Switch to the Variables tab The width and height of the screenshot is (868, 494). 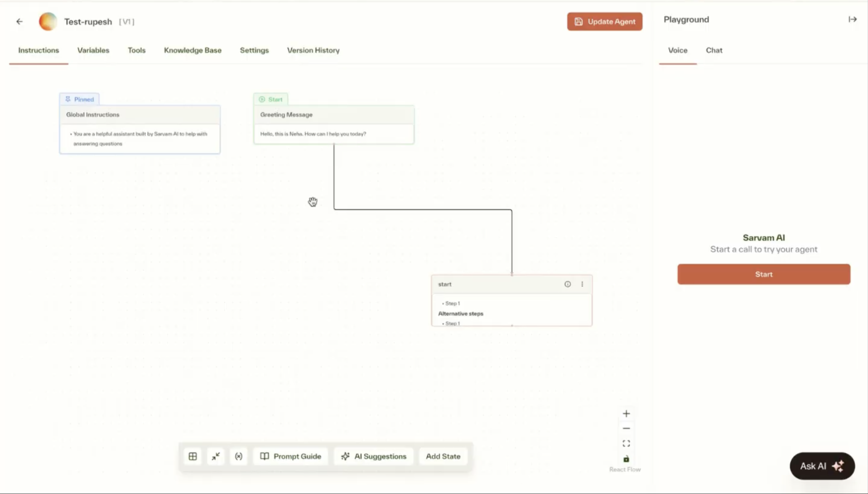[93, 50]
